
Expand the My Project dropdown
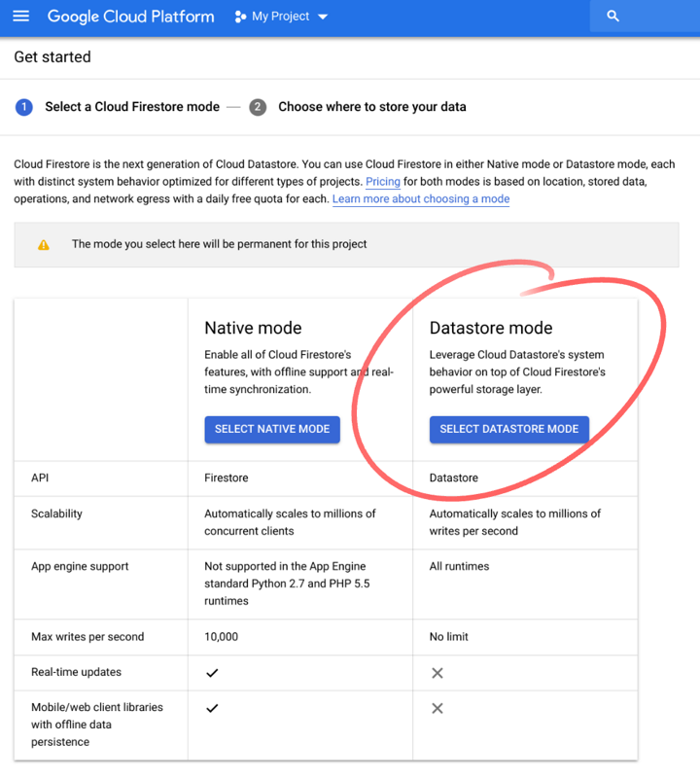(x=322, y=16)
